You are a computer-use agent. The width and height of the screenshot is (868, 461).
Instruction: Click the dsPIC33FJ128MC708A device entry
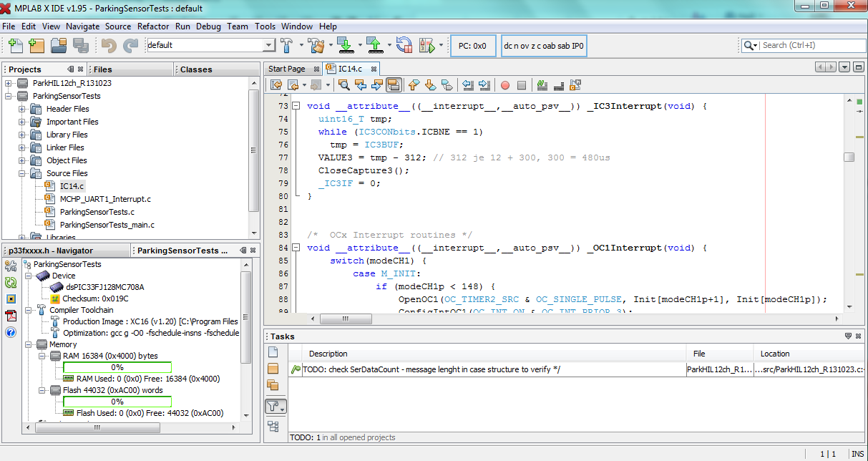[105, 287]
